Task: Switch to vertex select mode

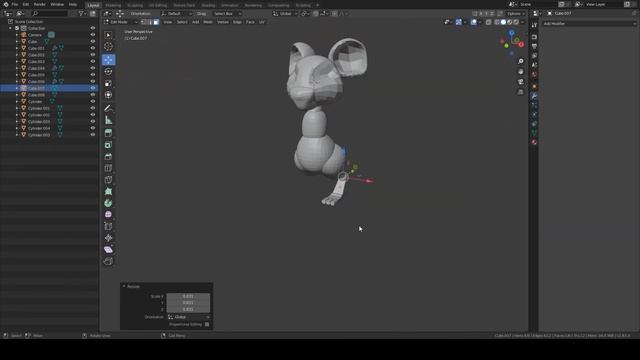Action: pyautogui.click(x=144, y=22)
